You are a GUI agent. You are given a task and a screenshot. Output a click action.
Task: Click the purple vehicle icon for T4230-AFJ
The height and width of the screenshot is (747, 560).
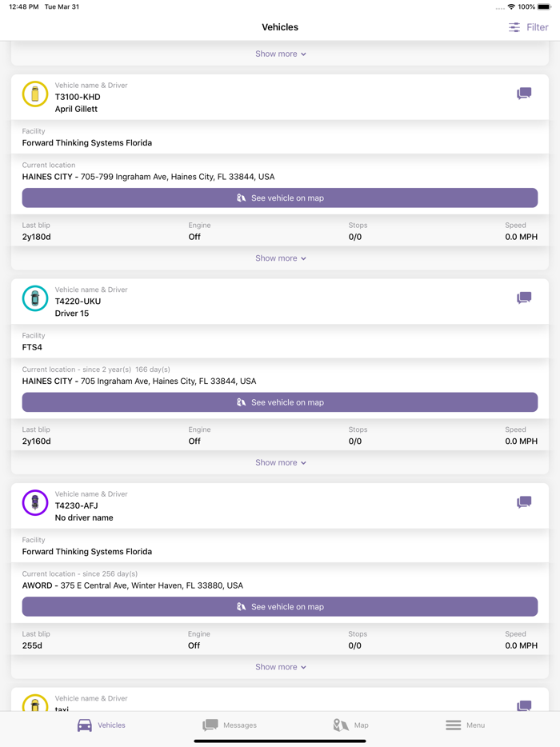pos(34,502)
